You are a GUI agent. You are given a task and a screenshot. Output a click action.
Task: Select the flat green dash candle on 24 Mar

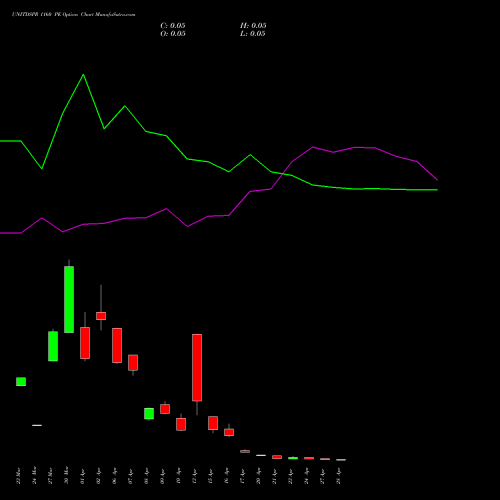[37, 425]
